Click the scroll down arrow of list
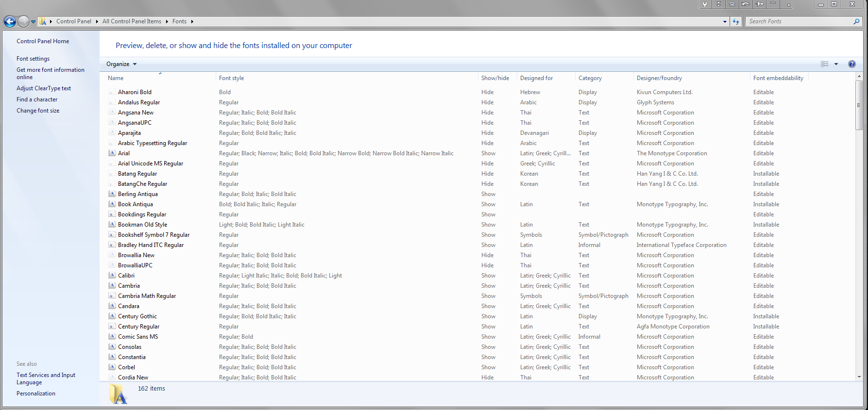Screen dimensions: 868x410 pos(859,377)
